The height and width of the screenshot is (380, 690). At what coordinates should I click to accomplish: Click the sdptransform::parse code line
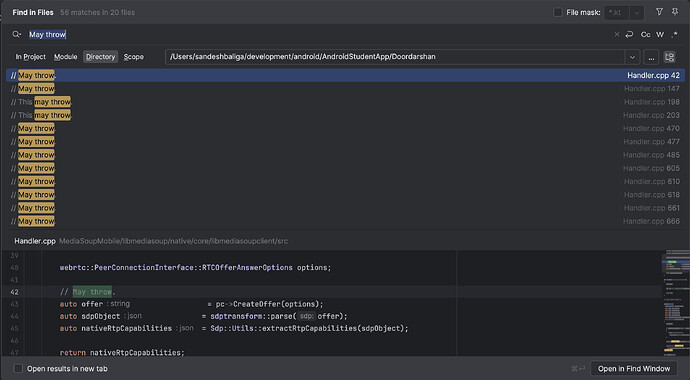203,316
